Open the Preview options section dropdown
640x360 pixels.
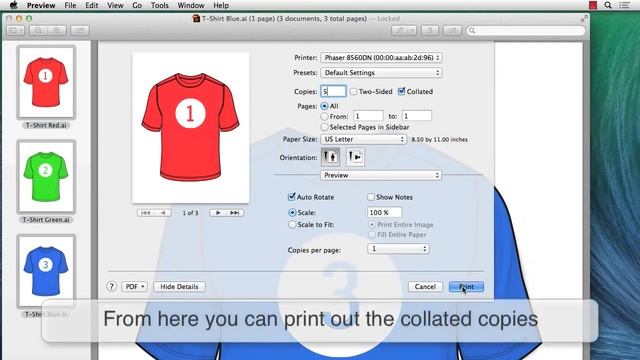pos(381,175)
